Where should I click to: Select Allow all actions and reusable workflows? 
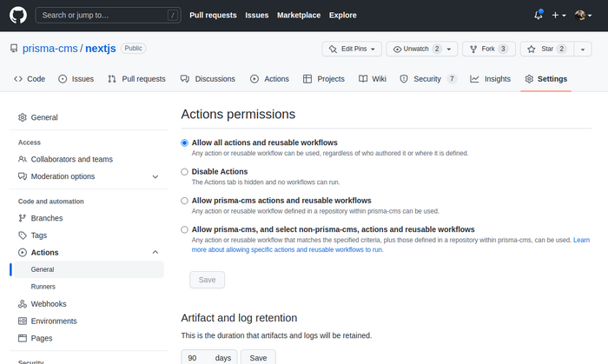coord(184,143)
